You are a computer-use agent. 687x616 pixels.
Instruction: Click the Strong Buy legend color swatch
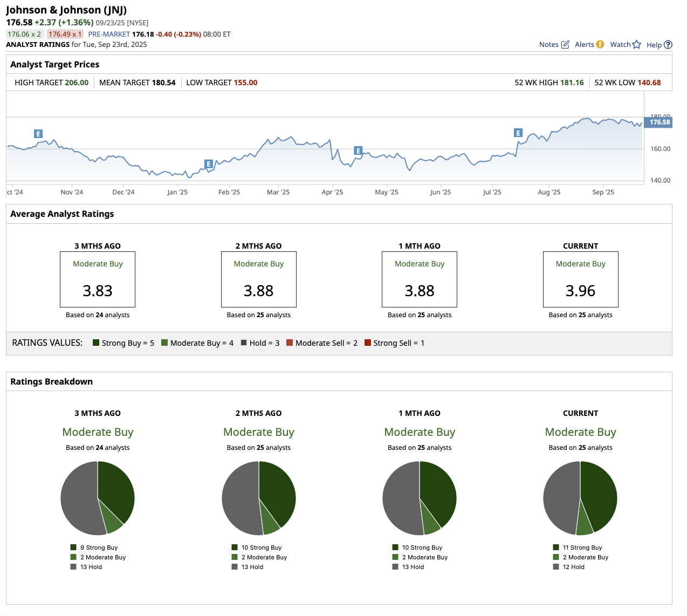coord(96,343)
